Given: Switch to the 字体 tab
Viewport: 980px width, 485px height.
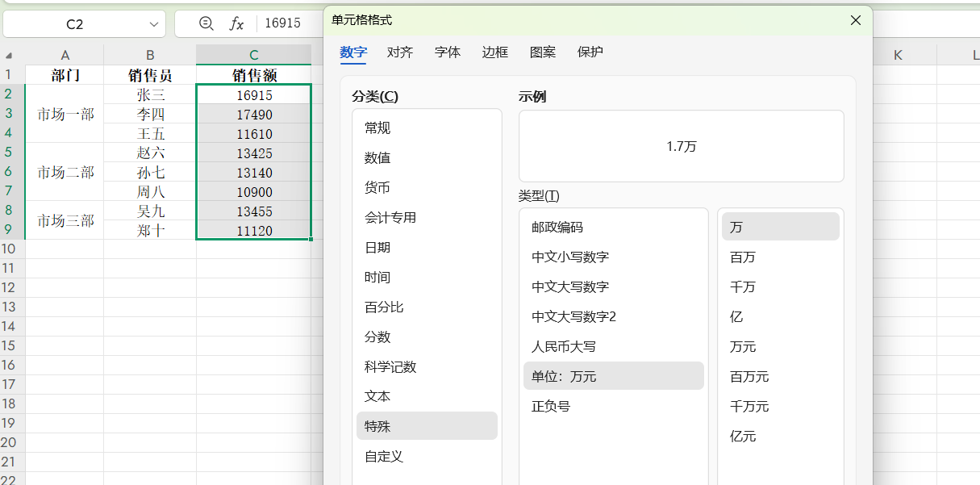Looking at the screenshot, I should (x=448, y=52).
